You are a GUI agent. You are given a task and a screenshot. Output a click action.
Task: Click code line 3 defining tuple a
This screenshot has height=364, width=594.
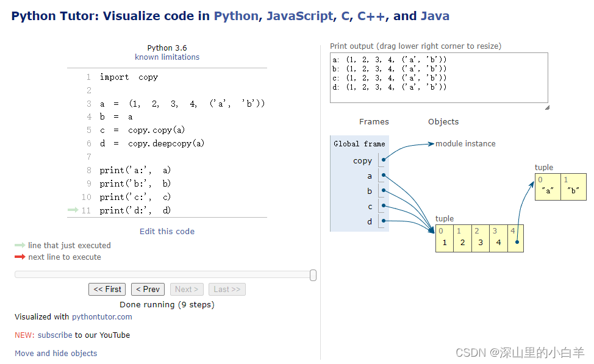(182, 104)
